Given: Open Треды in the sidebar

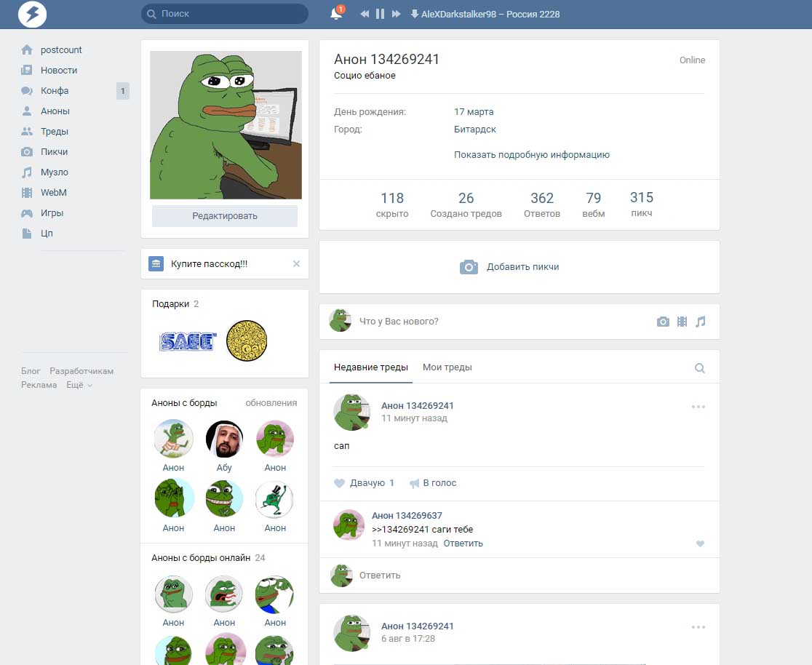Looking at the screenshot, I should [44, 132].
